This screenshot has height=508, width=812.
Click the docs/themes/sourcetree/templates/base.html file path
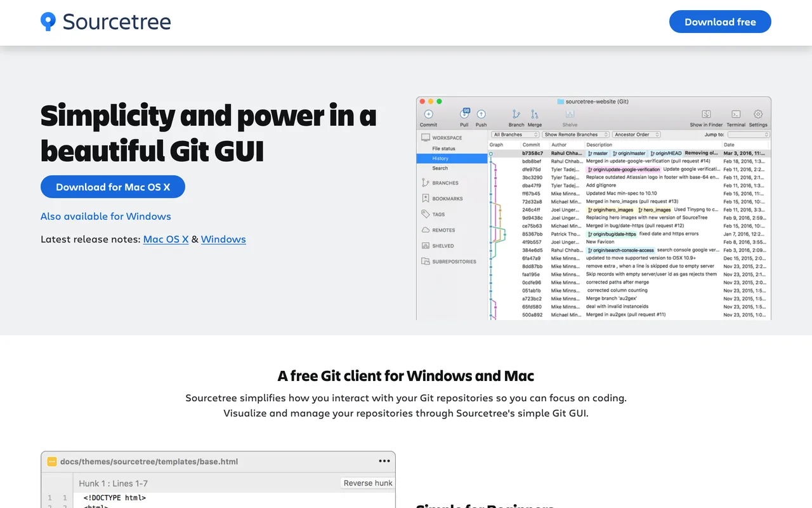(x=149, y=462)
